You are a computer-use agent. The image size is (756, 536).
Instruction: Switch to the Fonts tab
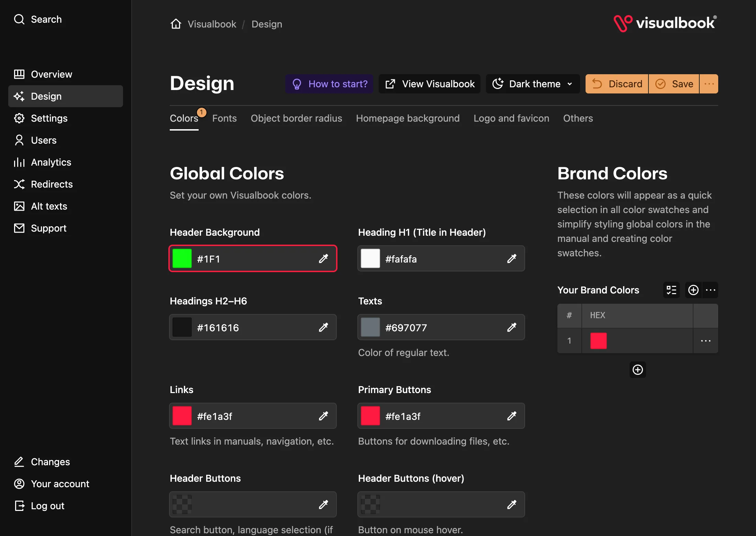224,118
